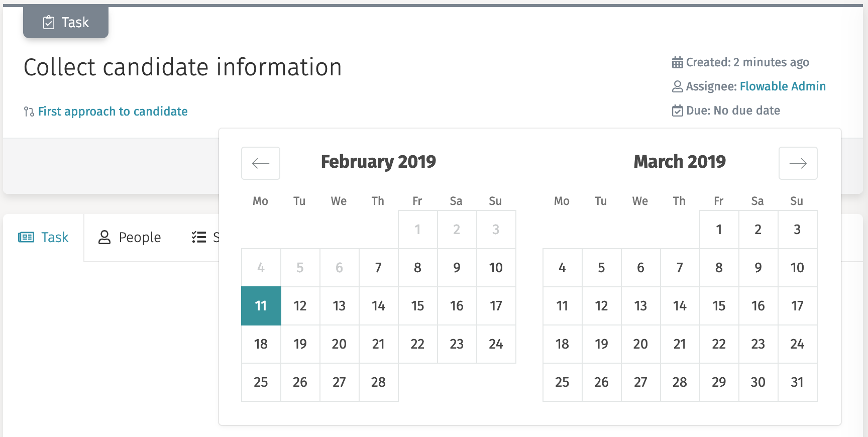Screen dimensions: 868x437
Task: Deselect the highlighted February 11 date
Action: click(x=260, y=305)
